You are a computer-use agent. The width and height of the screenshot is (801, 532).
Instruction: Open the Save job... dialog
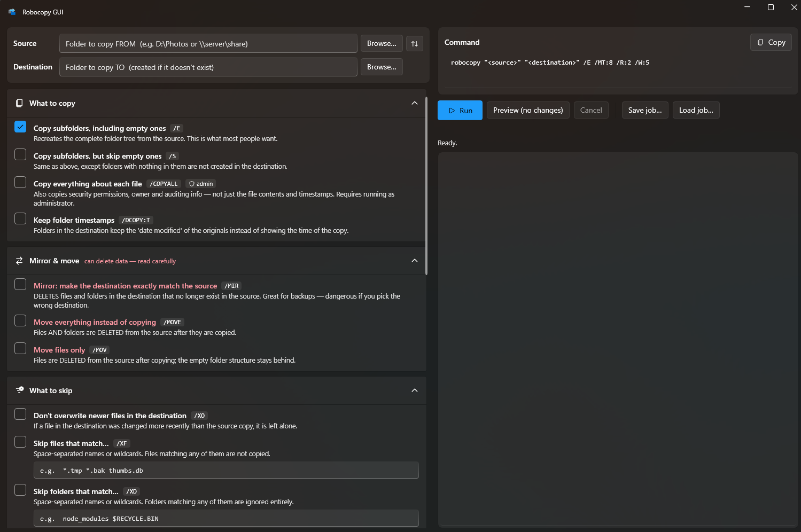[x=645, y=111]
